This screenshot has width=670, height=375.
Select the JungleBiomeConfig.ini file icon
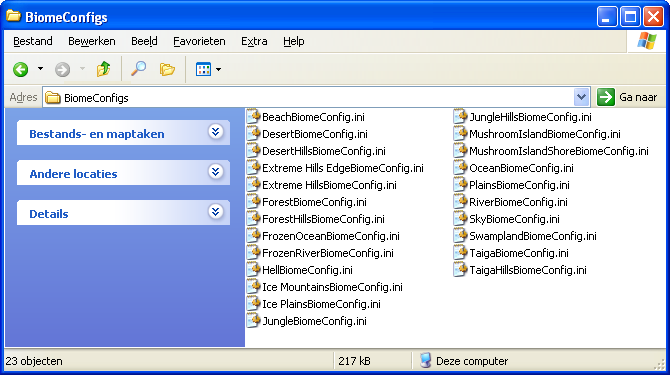253,321
